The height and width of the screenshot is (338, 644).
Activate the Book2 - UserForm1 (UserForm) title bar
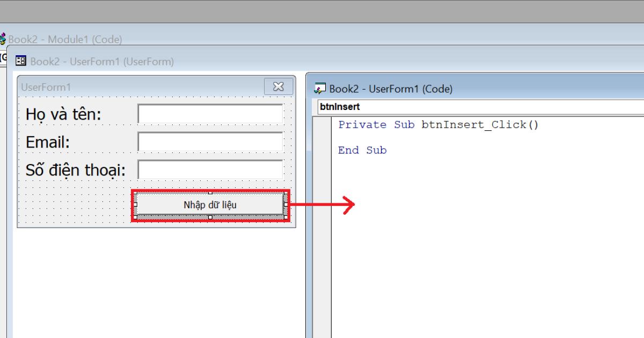[107, 61]
